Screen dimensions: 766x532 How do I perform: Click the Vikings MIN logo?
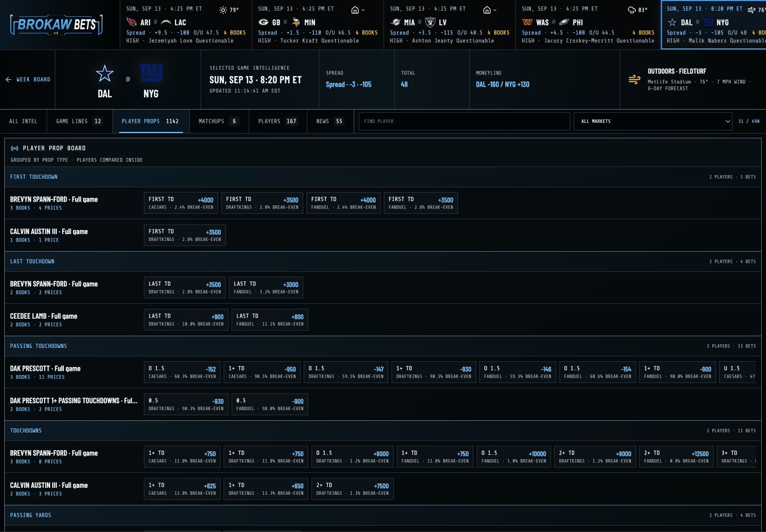point(296,22)
